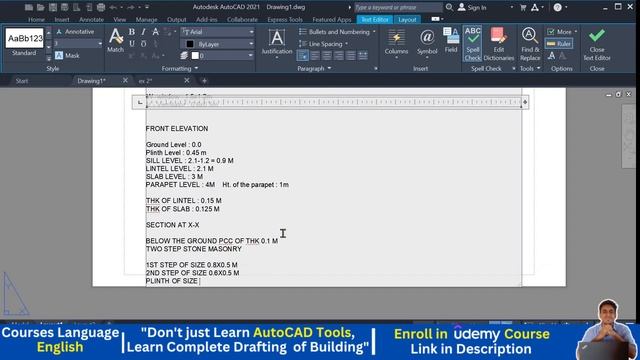Expand the Paragraph panel

(x=314, y=69)
